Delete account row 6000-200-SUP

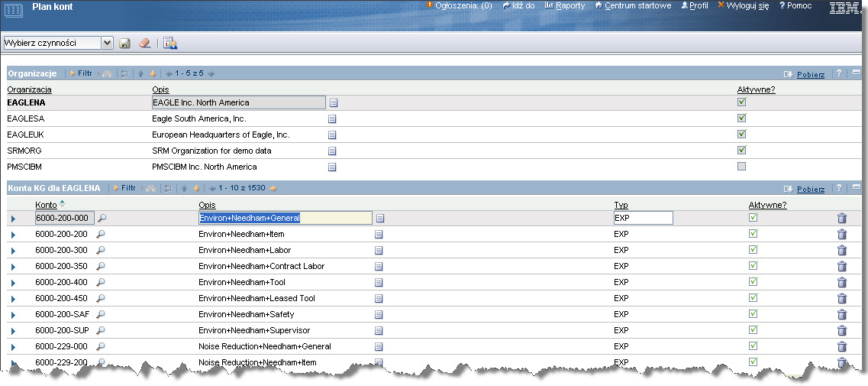point(842,330)
